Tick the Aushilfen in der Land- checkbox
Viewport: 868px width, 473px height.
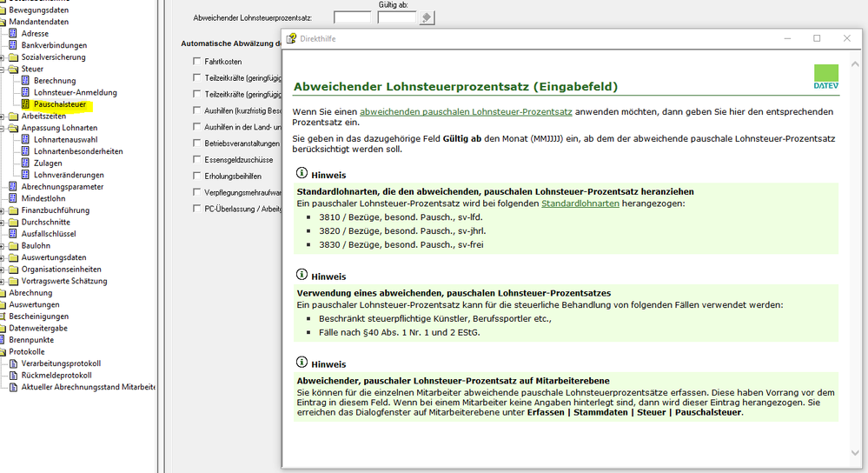tap(196, 126)
